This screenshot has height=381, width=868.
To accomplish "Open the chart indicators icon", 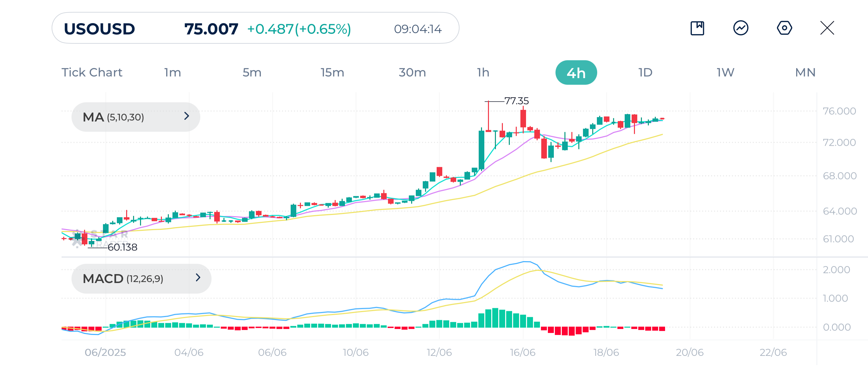I will click(x=740, y=28).
